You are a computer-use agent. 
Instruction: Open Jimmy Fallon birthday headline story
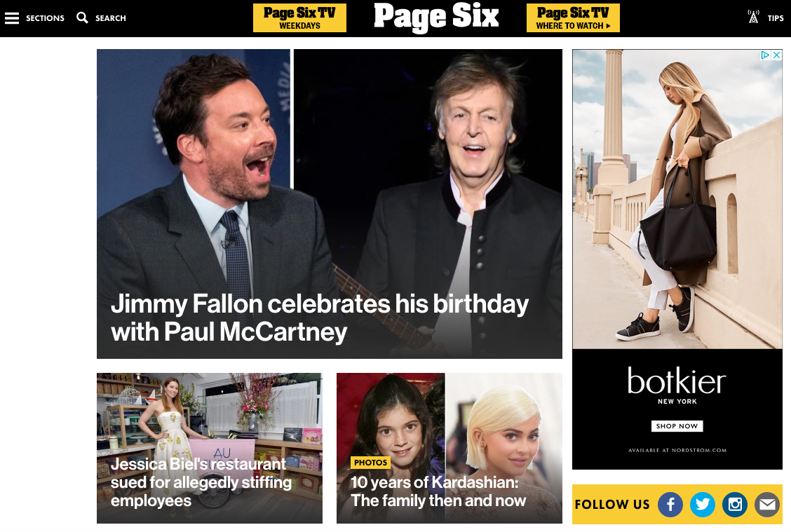(x=319, y=318)
